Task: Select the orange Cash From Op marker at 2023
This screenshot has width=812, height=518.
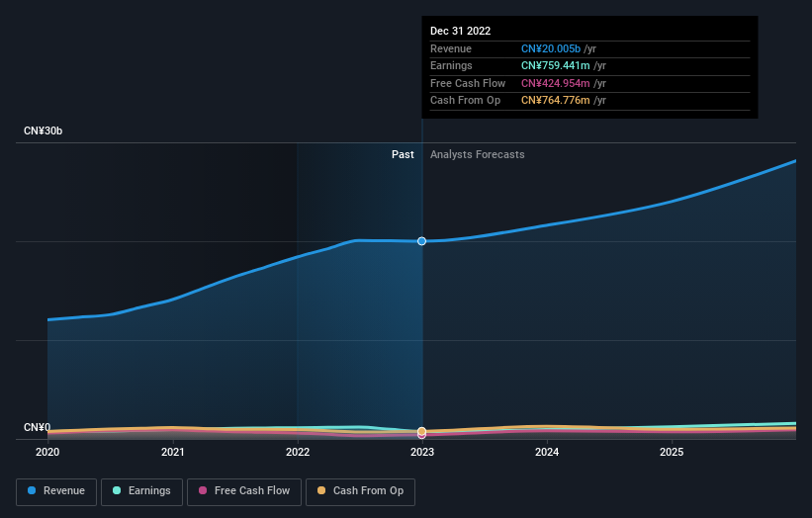Action: point(421,431)
